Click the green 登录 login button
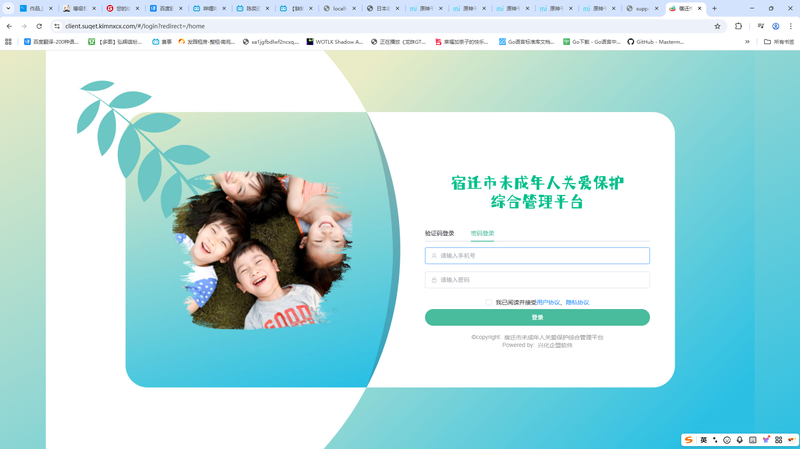This screenshot has height=449, width=800. click(537, 317)
